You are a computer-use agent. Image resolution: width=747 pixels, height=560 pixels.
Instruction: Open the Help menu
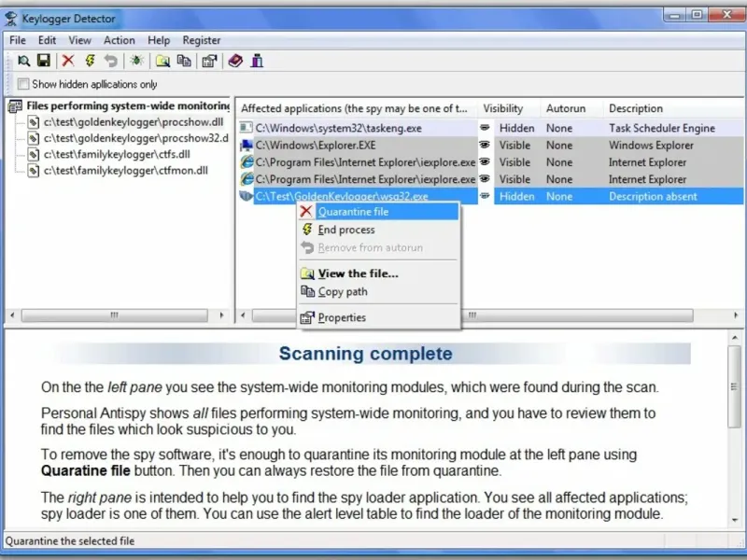click(159, 40)
